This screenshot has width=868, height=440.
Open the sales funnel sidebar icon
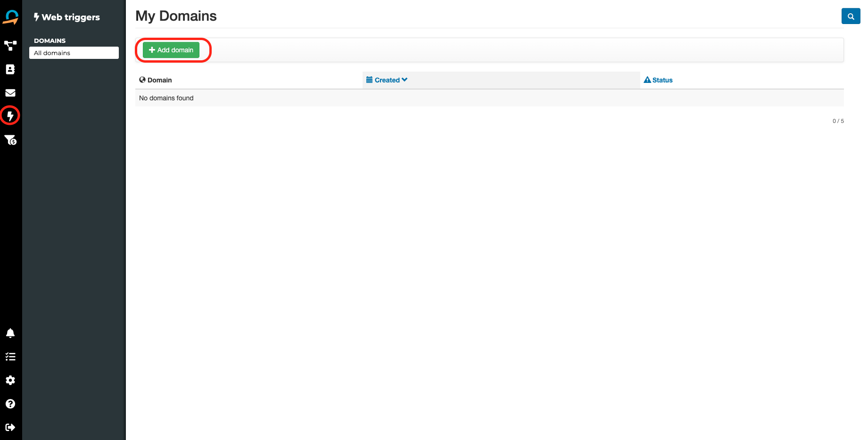pos(10,140)
